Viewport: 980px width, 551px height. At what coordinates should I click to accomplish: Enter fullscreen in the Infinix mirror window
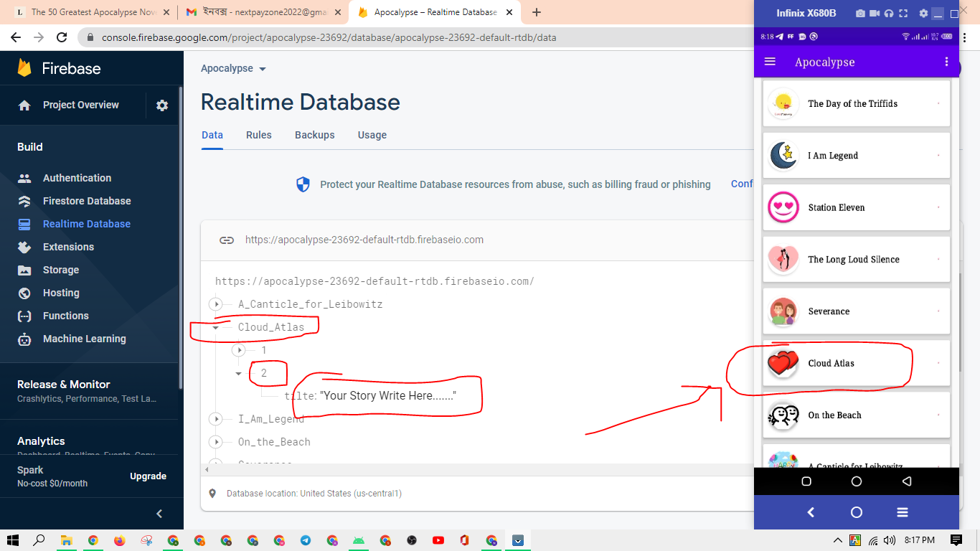(903, 14)
